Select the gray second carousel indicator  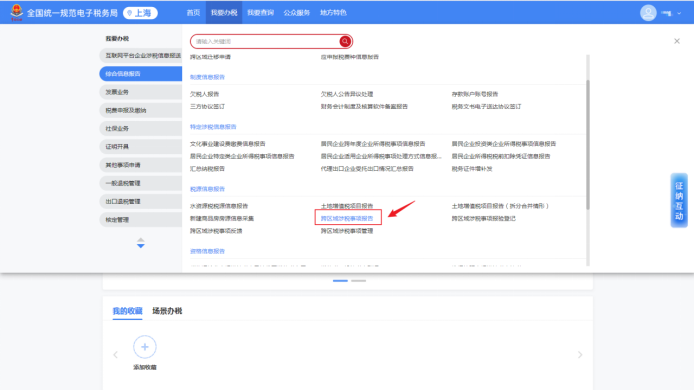(x=359, y=281)
